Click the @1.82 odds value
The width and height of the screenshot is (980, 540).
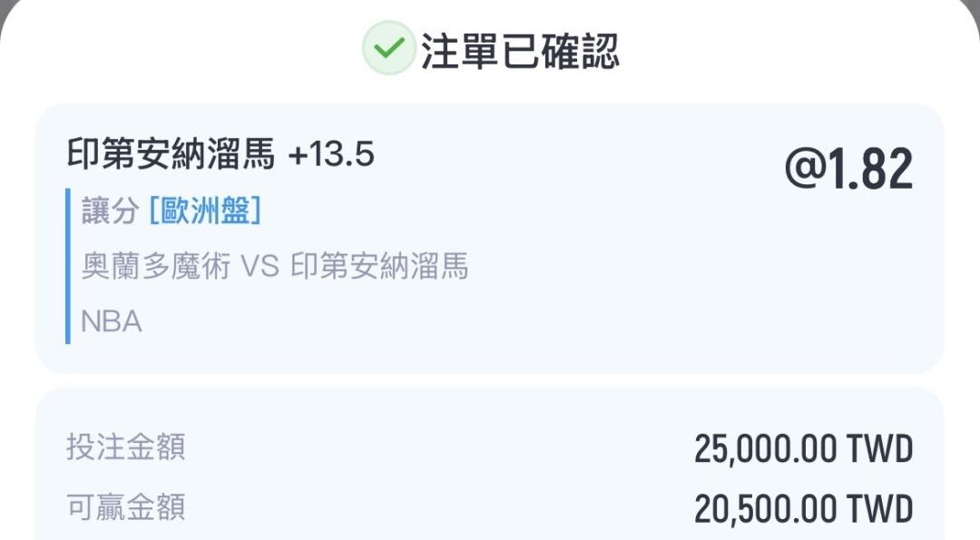(x=848, y=169)
